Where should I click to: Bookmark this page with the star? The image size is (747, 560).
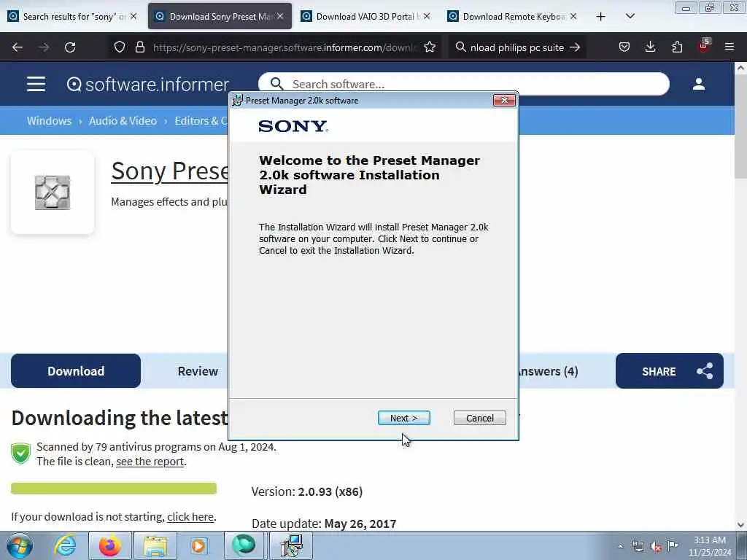tap(430, 47)
